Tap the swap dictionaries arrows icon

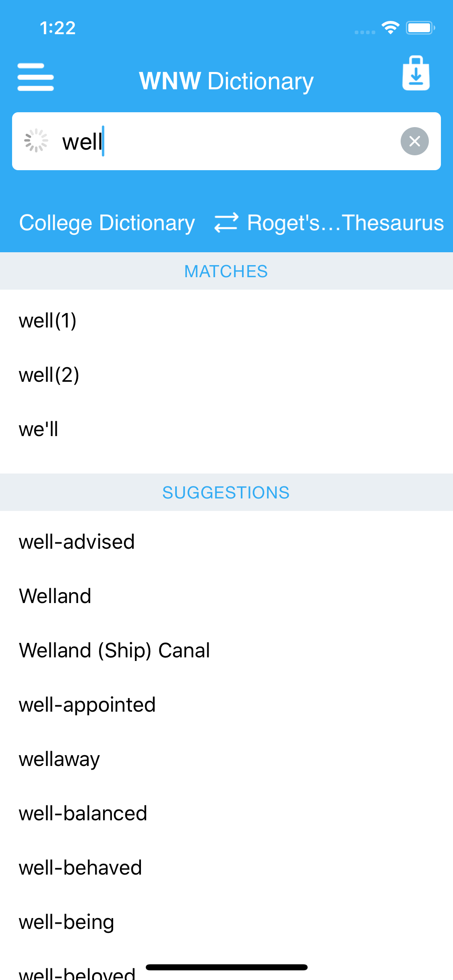tap(226, 222)
